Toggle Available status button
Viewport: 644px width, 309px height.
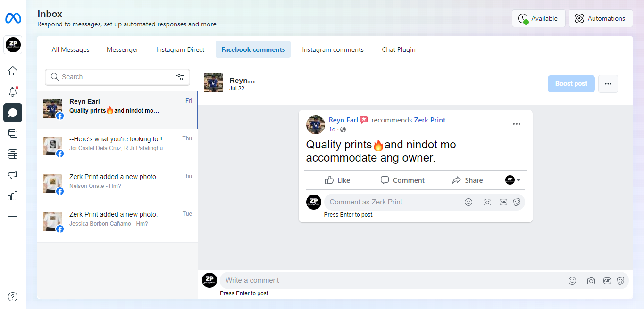538,18
